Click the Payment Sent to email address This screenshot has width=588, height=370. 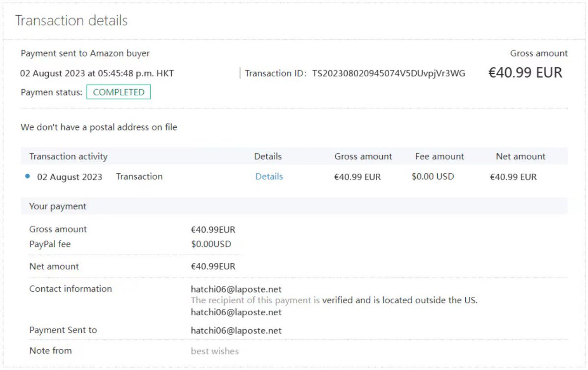236,330
